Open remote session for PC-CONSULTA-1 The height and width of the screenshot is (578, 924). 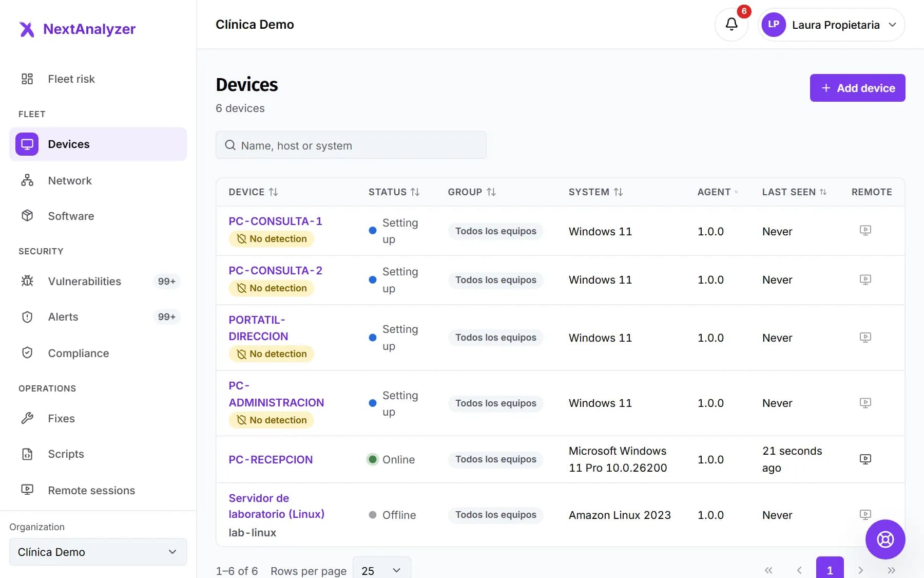pyautogui.click(x=865, y=231)
